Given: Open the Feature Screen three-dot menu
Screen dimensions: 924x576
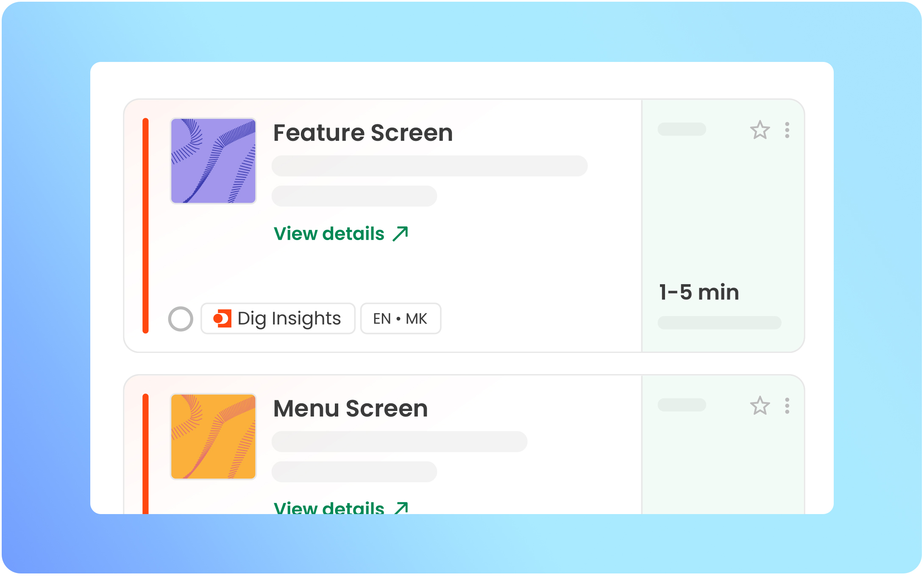Looking at the screenshot, I should [x=787, y=130].
